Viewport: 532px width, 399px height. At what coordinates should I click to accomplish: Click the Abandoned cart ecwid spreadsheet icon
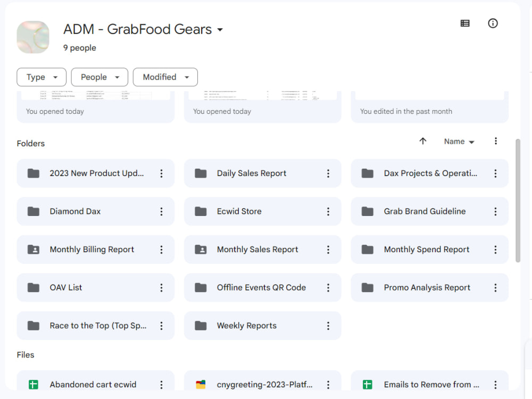point(33,385)
